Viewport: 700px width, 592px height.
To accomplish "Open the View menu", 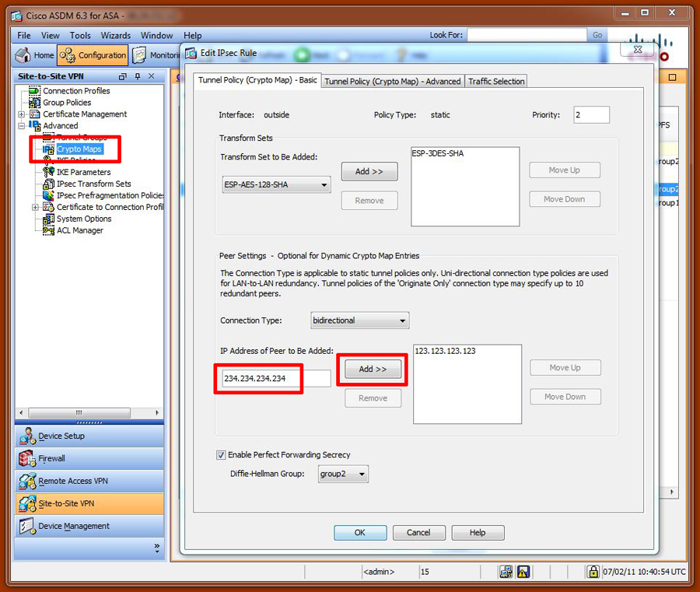I will 51,35.
